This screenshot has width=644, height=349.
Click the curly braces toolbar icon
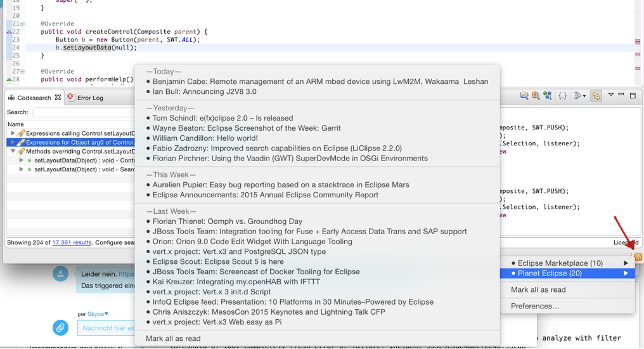tap(563, 96)
